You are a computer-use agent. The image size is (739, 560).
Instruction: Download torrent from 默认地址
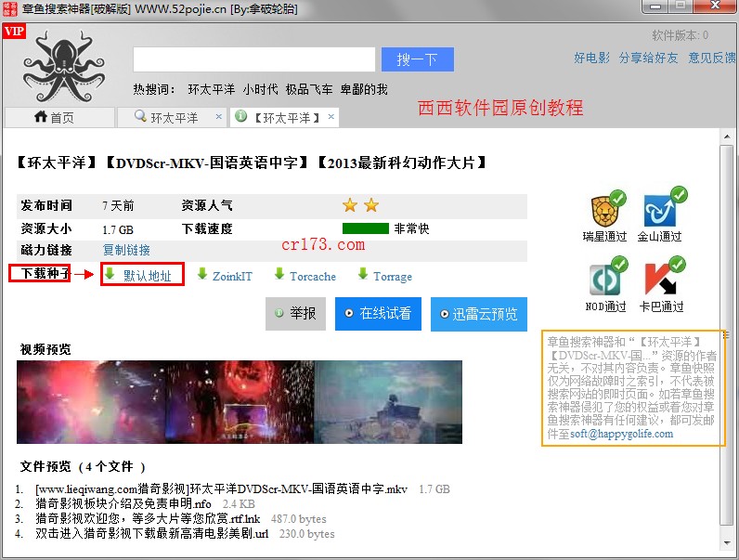(x=147, y=276)
